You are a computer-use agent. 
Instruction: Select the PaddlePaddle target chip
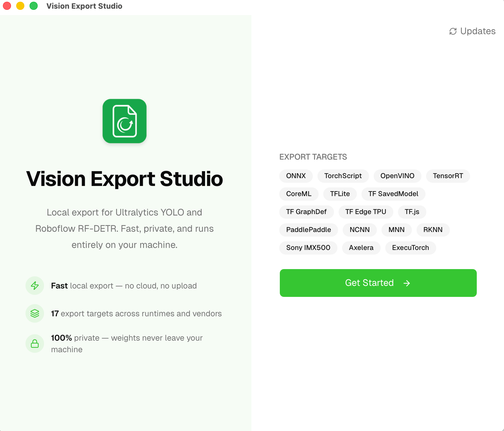(308, 230)
